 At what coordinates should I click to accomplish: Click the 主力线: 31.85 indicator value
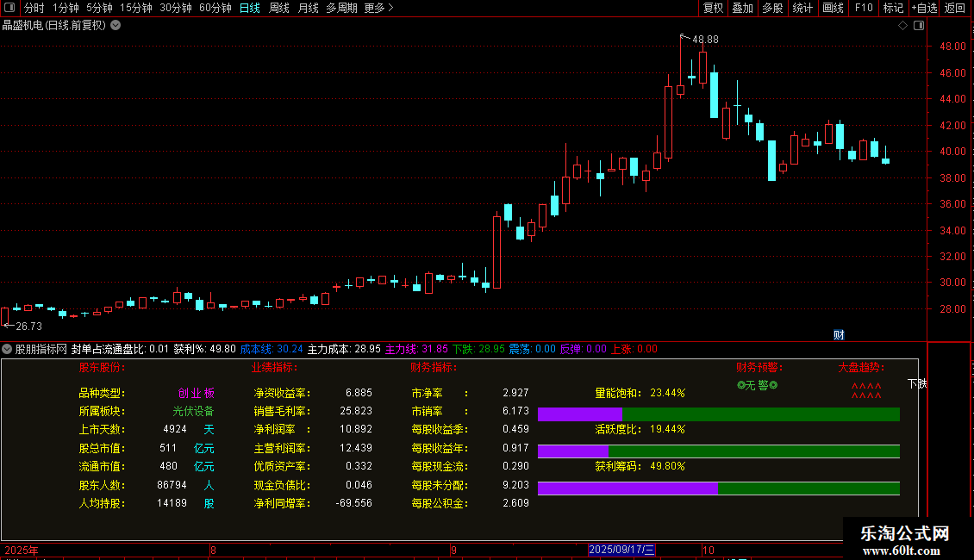point(416,349)
